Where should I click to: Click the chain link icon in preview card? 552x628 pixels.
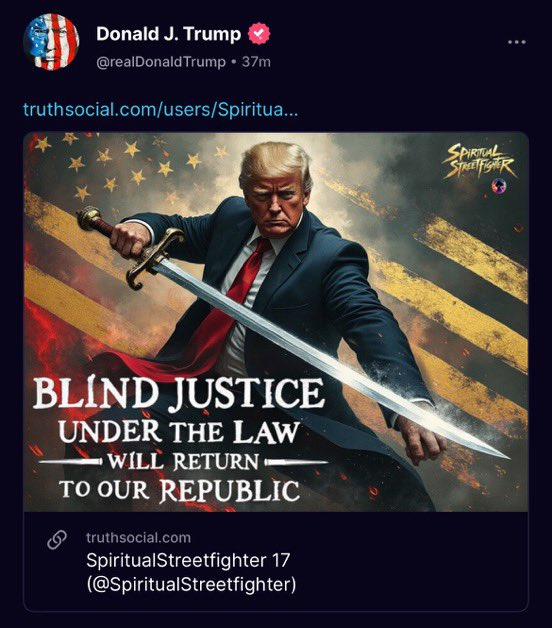click(x=57, y=540)
